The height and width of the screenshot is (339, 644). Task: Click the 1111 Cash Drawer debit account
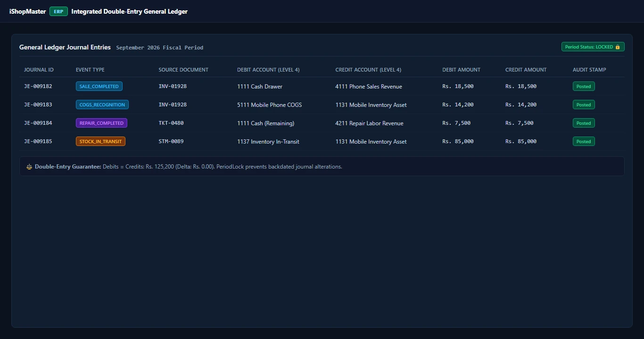tap(260, 87)
